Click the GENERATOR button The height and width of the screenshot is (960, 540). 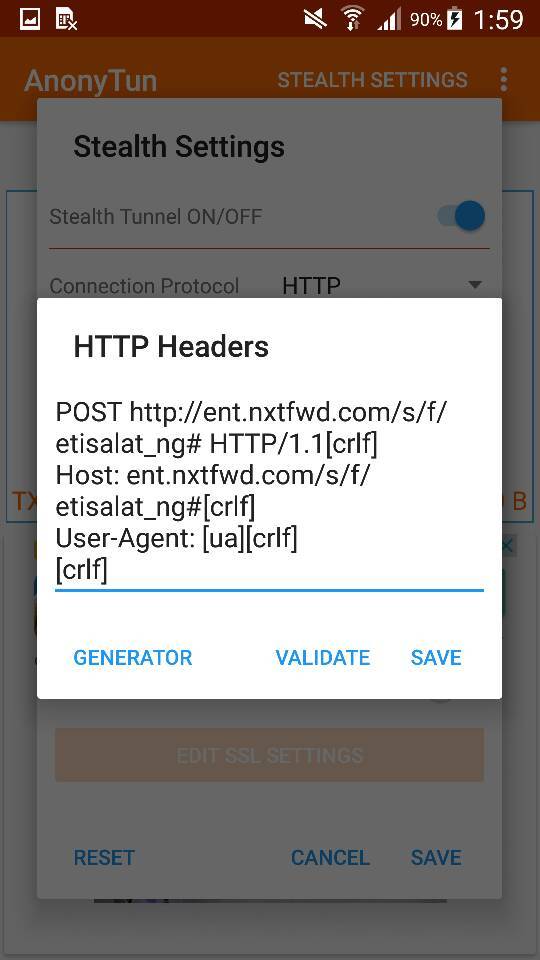pos(133,657)
